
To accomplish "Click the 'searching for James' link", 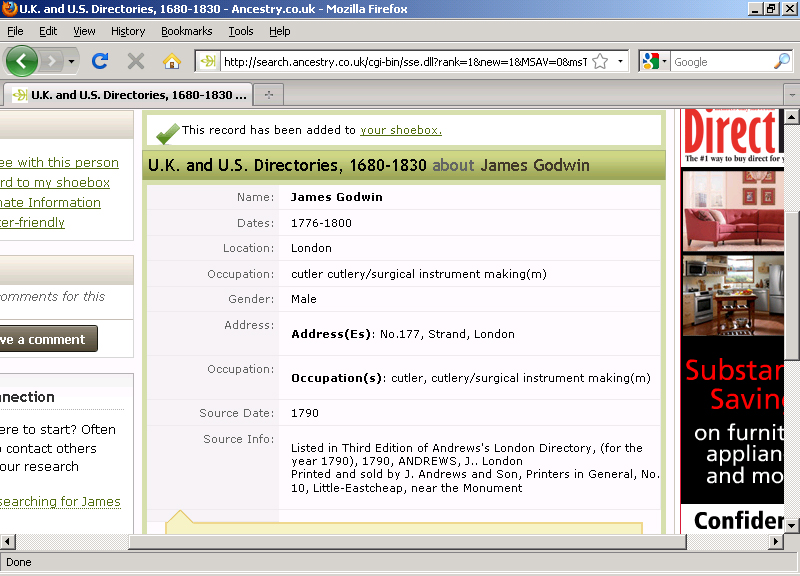I will coord(60,502).
